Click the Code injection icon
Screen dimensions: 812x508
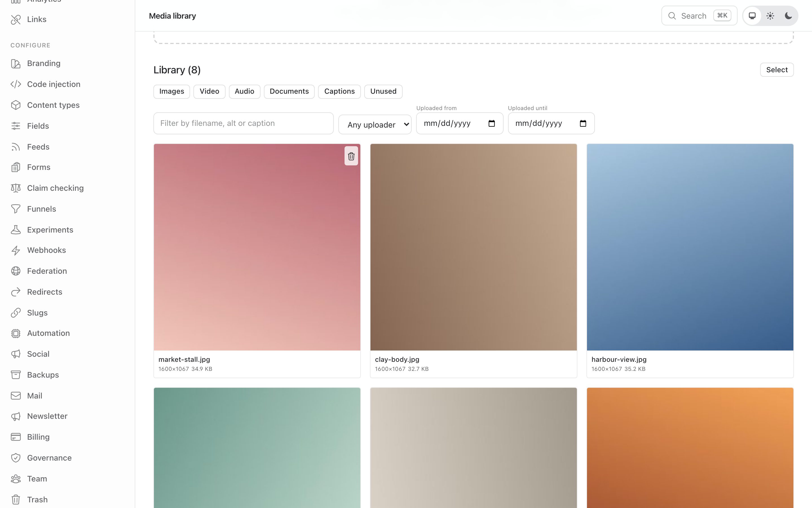(16, 84)
